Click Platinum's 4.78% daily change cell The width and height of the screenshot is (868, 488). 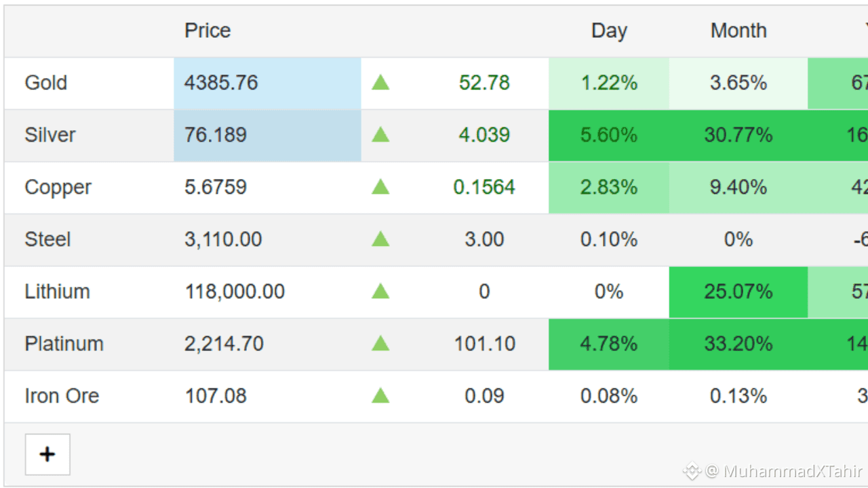click(609, 344)
